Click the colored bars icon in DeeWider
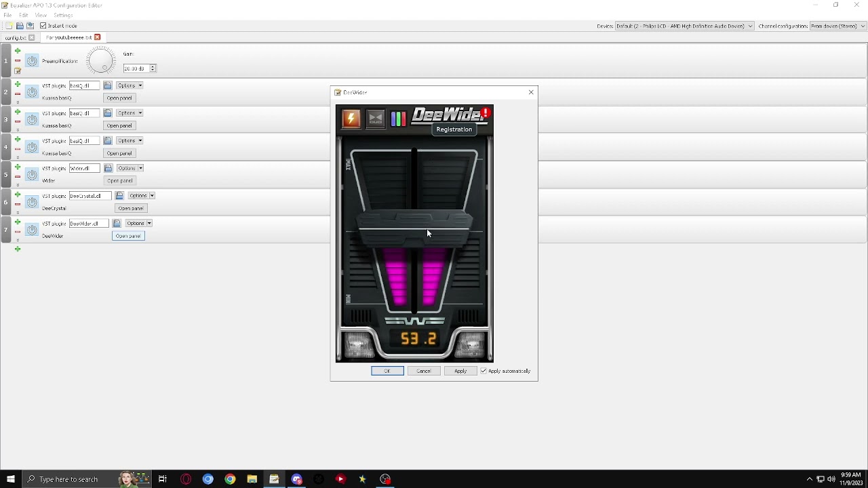Viewport: 868px width, 488px height. pyautogui.click(x=398, y=119)
